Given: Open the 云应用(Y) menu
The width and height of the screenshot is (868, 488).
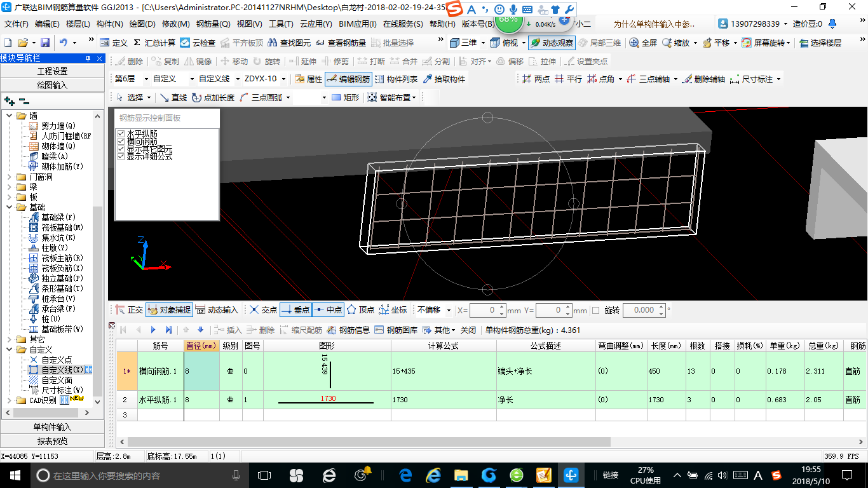Looking at the screenshot, I should 316,24.
